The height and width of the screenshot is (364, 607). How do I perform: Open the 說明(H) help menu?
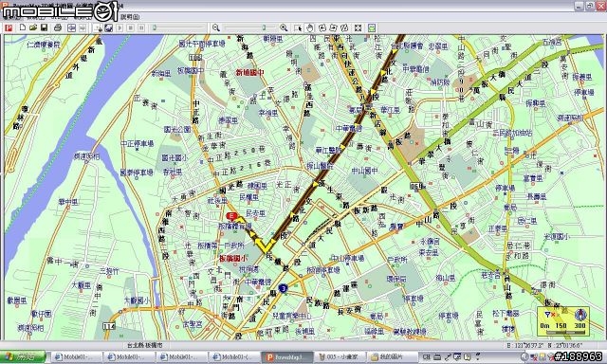[x=130, y=17]
